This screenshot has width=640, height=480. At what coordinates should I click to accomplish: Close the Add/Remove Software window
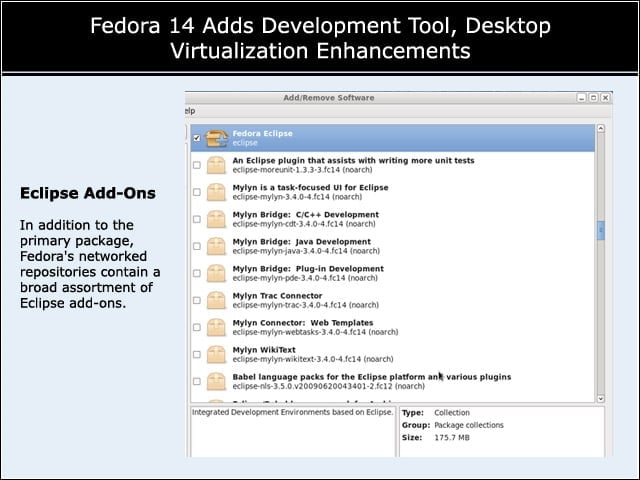[x=605, y=98]
